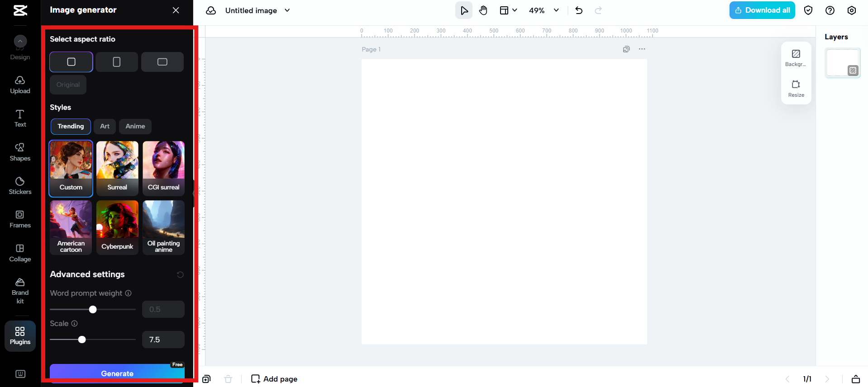The height and width of the screenshot is (387, 868).
Task: Open the Frames panel
Action: 20,219
